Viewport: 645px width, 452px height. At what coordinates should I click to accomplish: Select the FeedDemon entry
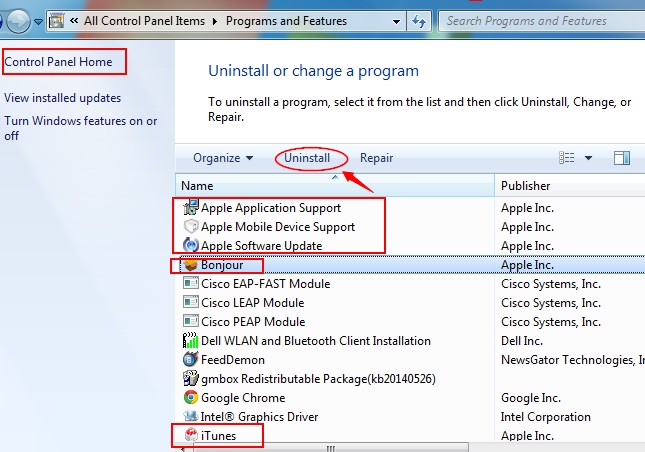click(232, 359)
